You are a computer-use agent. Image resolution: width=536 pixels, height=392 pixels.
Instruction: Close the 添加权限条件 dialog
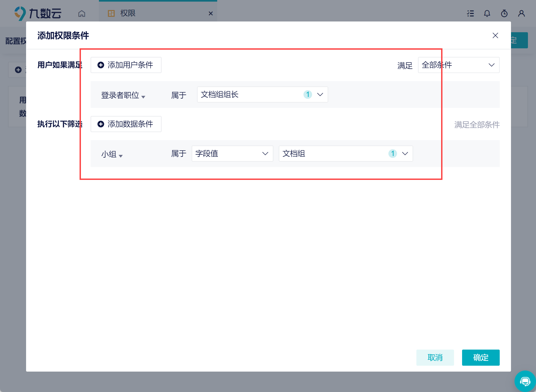495,35
